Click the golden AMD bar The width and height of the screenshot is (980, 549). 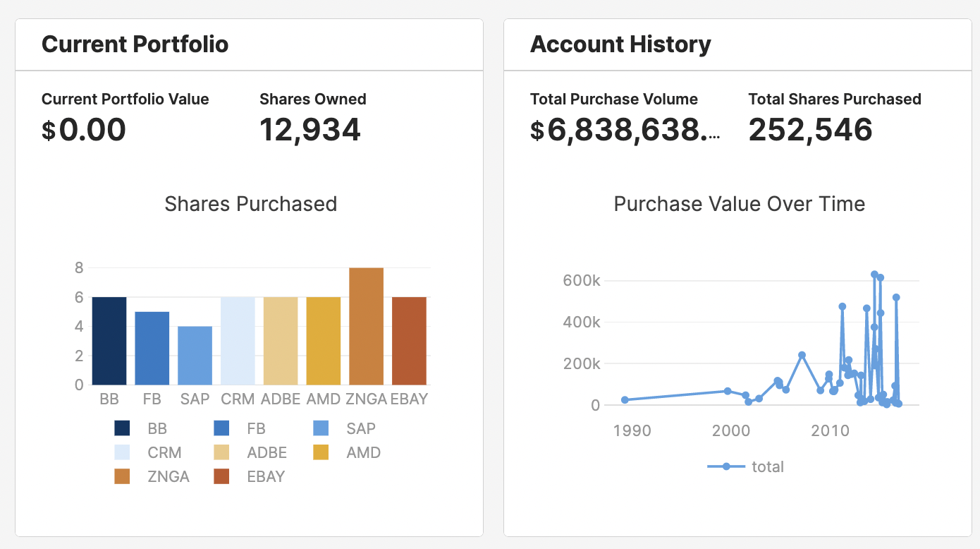pos(324,341)
